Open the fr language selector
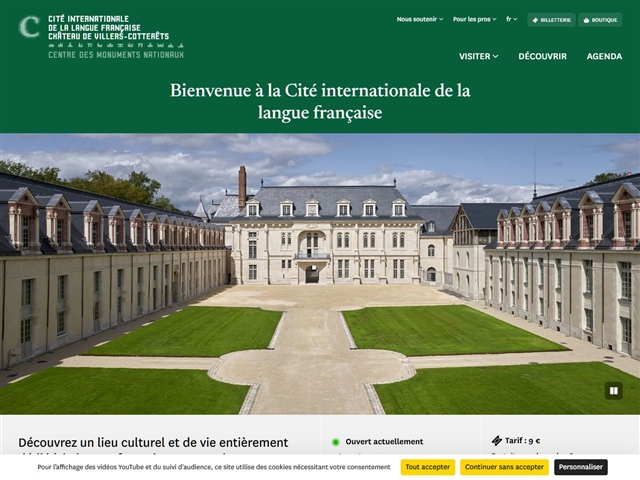 511,19
